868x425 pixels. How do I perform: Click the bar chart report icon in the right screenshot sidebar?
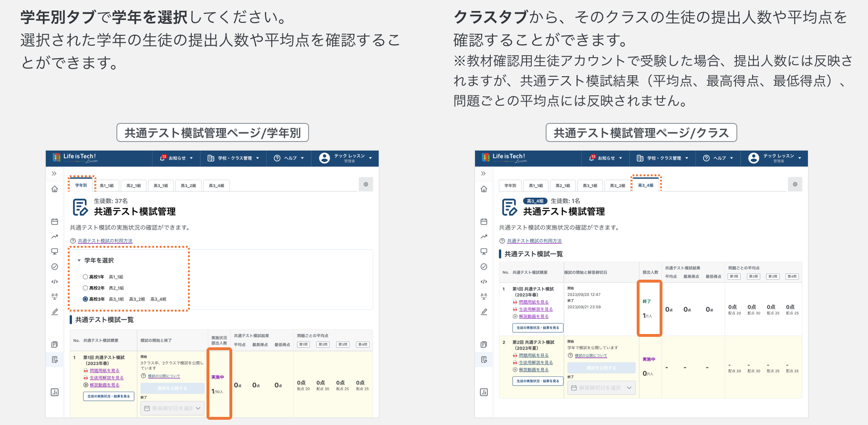(484, 392)
